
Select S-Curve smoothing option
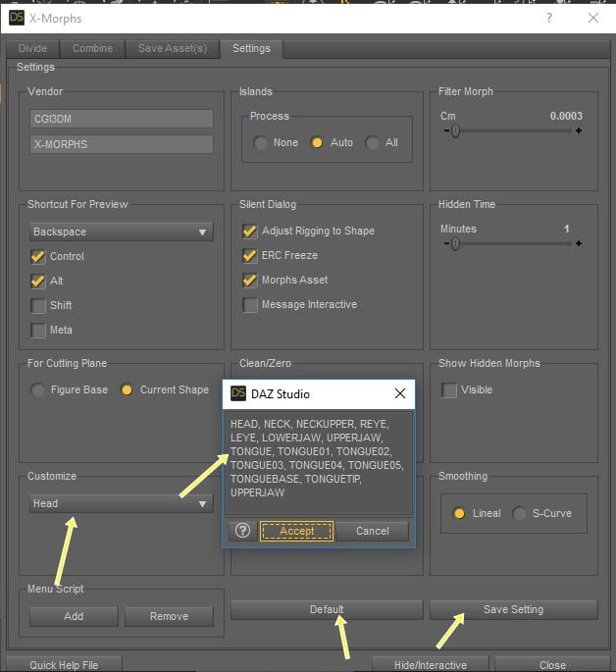pyautogui.click(x=519, y=513)
